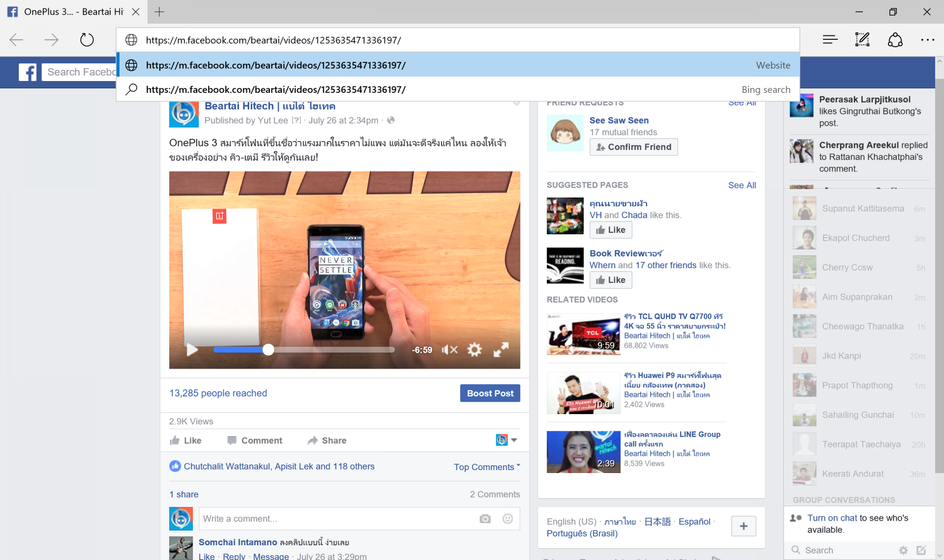Open chat with Cherry Ccsw
Viewport: 944px width, 560px height.
859,267
